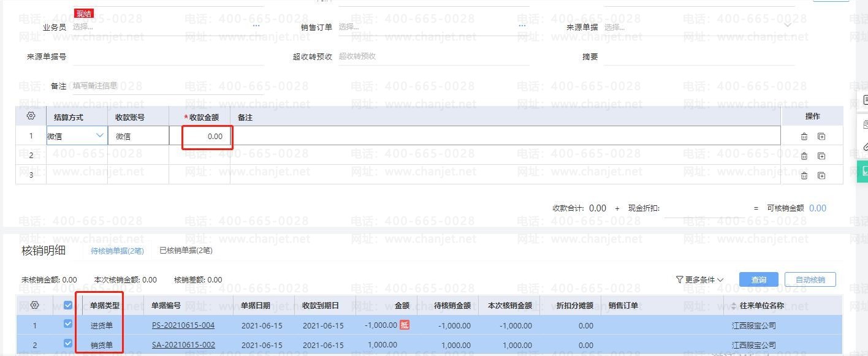Open 核销明细 table column settings gear
This screenshot has width=868, height=356.
click(x=34, y=305)
